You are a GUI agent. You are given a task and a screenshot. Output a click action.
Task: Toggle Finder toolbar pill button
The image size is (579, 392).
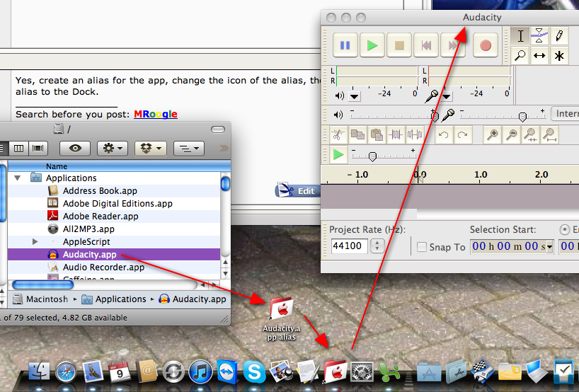click(218, 129)
